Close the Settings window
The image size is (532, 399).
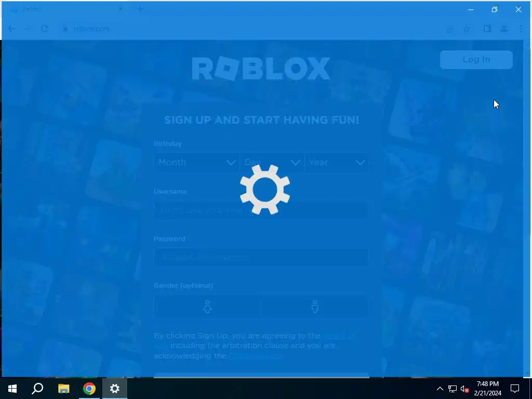click(x=518, y=9)
